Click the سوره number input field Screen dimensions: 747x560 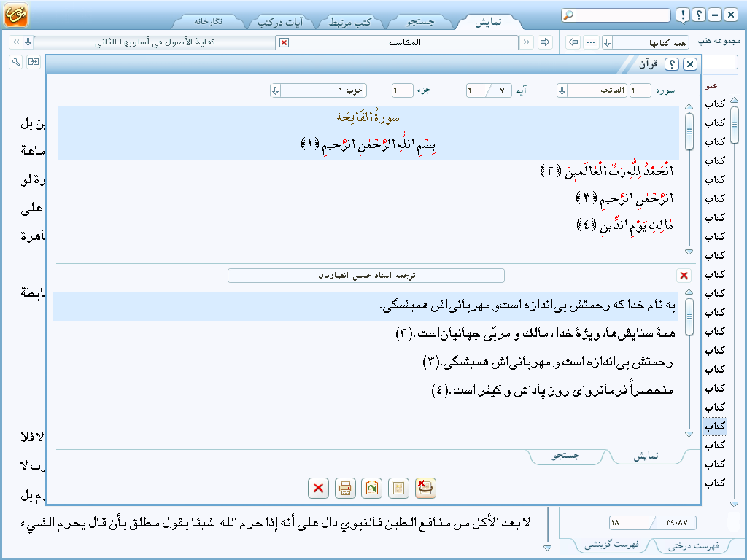pos(640,90)
